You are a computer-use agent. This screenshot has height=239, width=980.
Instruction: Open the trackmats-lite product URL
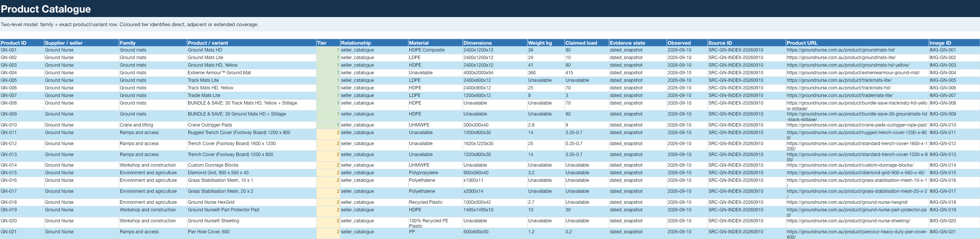pyautogui.click(x=839, y=80)
